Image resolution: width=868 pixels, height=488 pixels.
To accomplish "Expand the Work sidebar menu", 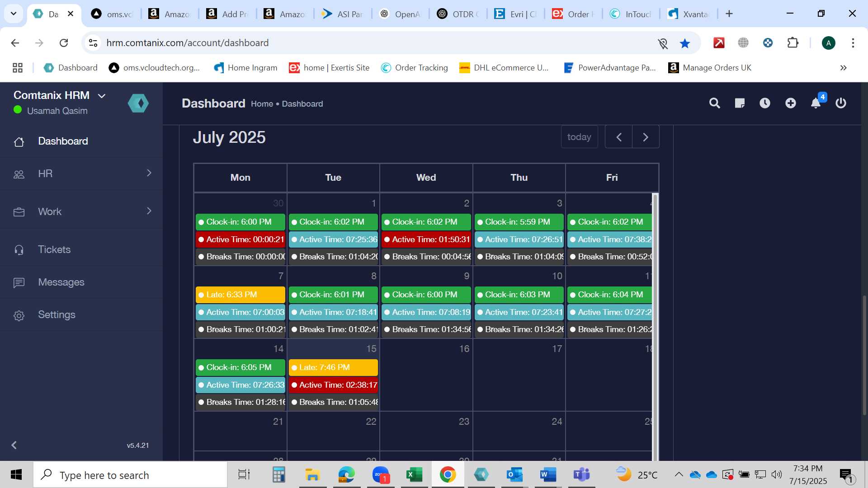I will [81, 211].
